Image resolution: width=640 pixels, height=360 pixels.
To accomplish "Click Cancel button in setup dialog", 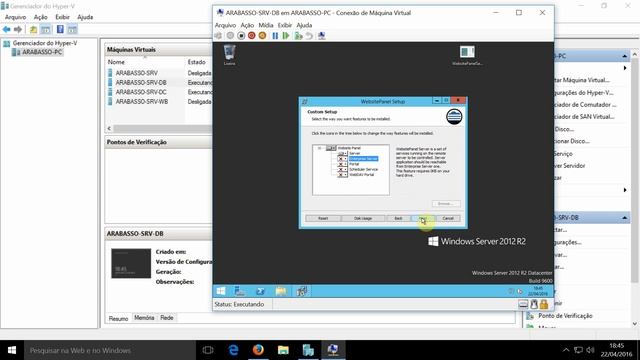I will (x=448, y=218).
